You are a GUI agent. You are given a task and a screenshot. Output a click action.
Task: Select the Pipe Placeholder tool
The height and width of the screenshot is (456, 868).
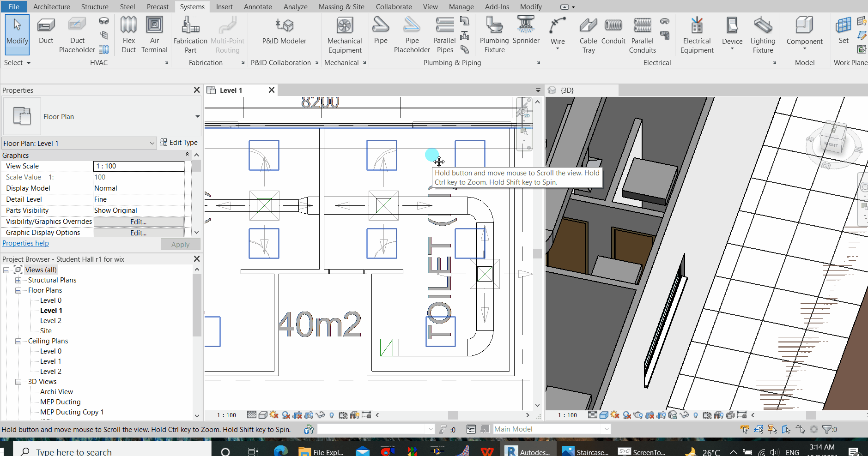412,35
